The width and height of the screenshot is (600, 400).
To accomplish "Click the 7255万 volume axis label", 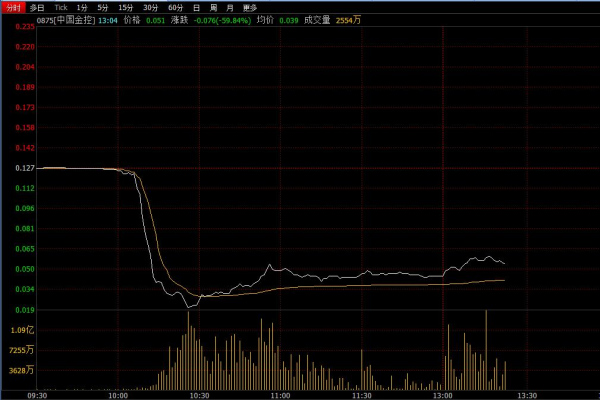I will coord(21,350).
